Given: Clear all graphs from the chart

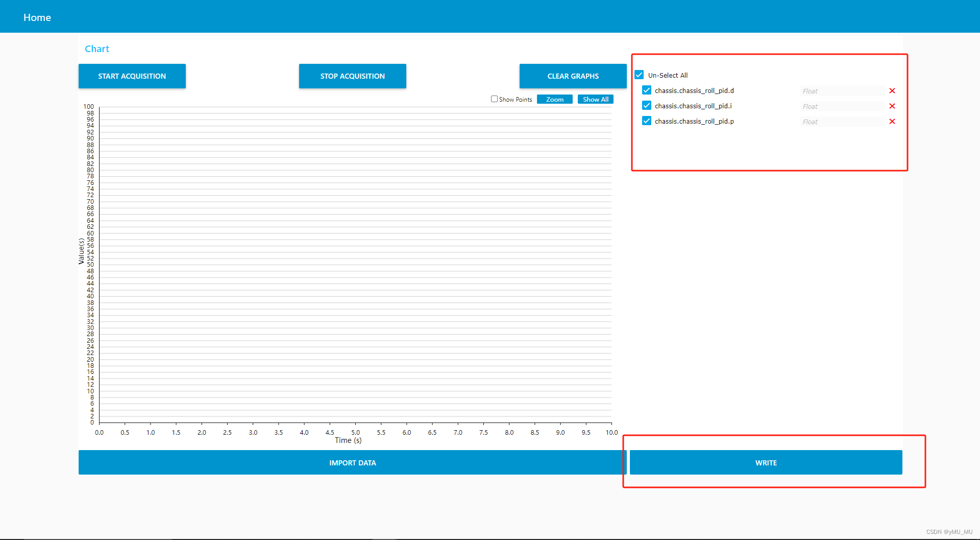Looking at the screenshot, I should 573,76.
